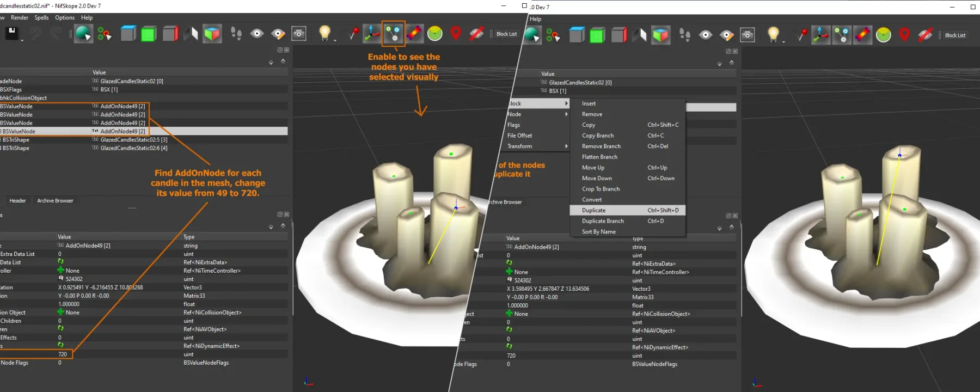Open the Save icon's dropdown arrow, left window

(22, 40)
